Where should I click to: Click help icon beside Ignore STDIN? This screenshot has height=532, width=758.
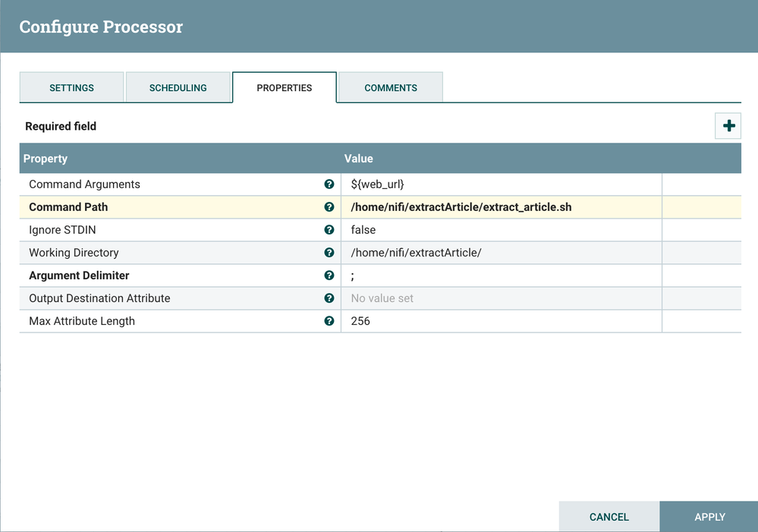[329, 230]
